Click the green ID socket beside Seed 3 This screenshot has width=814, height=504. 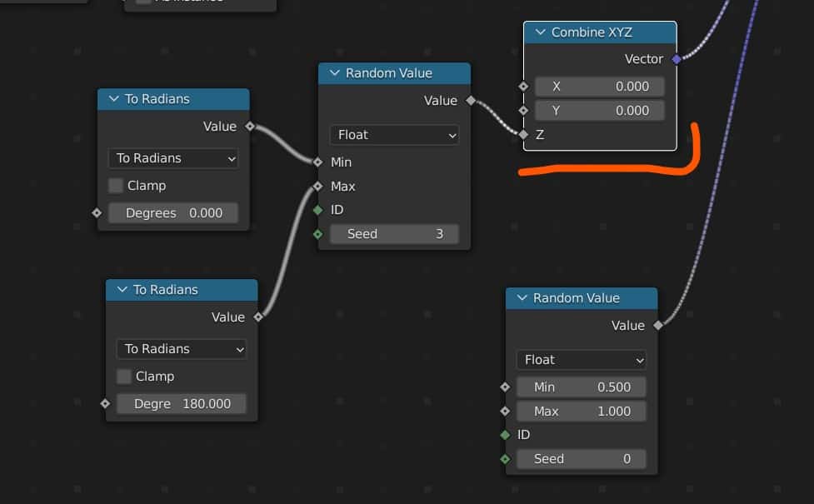pos(317,210)
